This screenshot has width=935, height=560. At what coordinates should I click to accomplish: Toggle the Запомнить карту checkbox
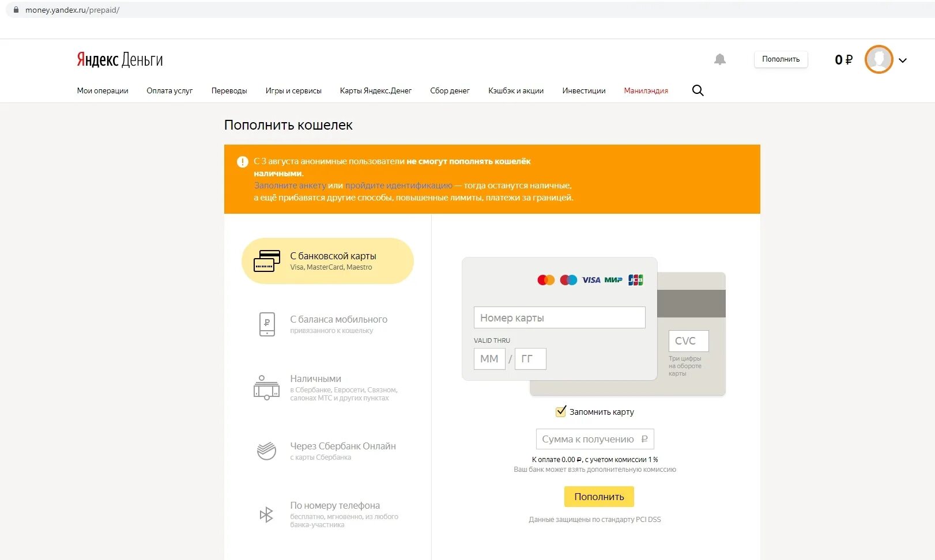click(x=561, y=411)
